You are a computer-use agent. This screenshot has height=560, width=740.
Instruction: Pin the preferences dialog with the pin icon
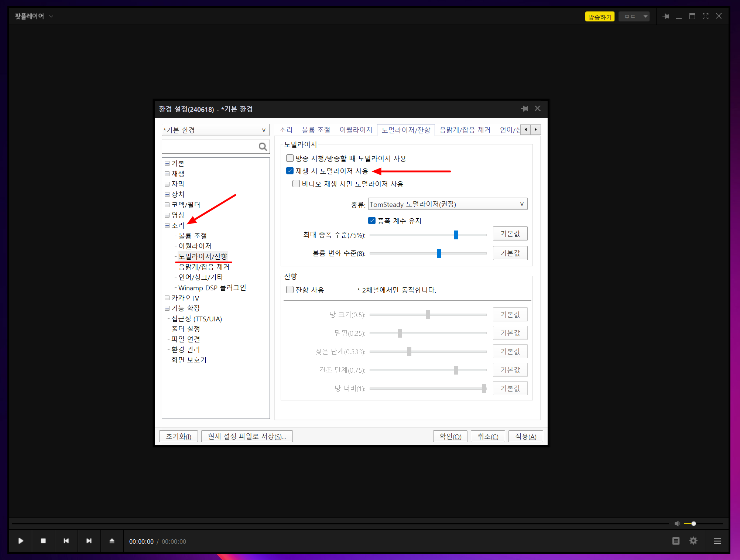[x=524, y=109]
